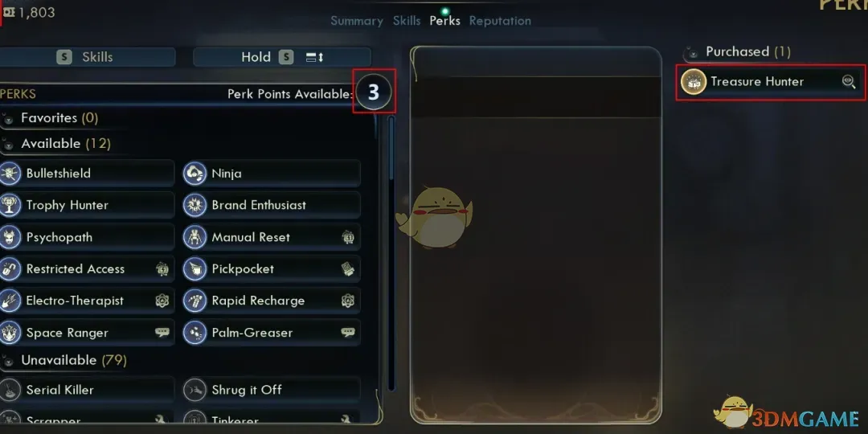This screenshot has width=868, height=434.
Task: Select the Psychopath mask icon
Action: (10, 237)
